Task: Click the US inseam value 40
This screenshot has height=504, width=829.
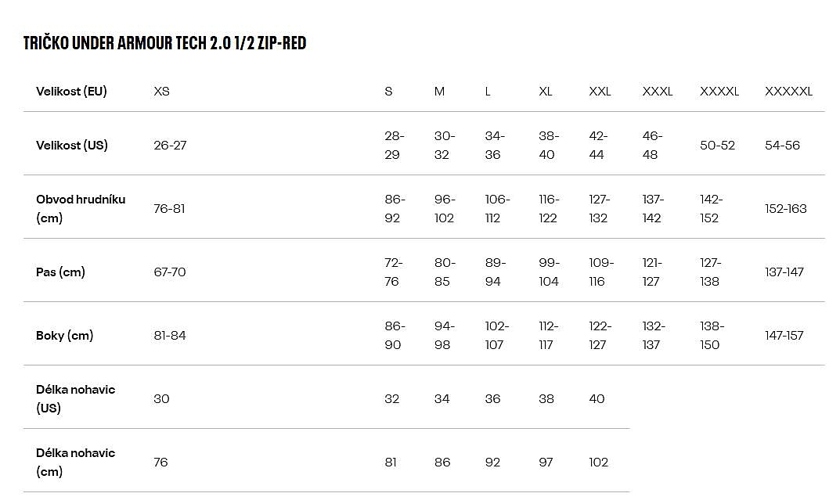Action: (597, 399)
